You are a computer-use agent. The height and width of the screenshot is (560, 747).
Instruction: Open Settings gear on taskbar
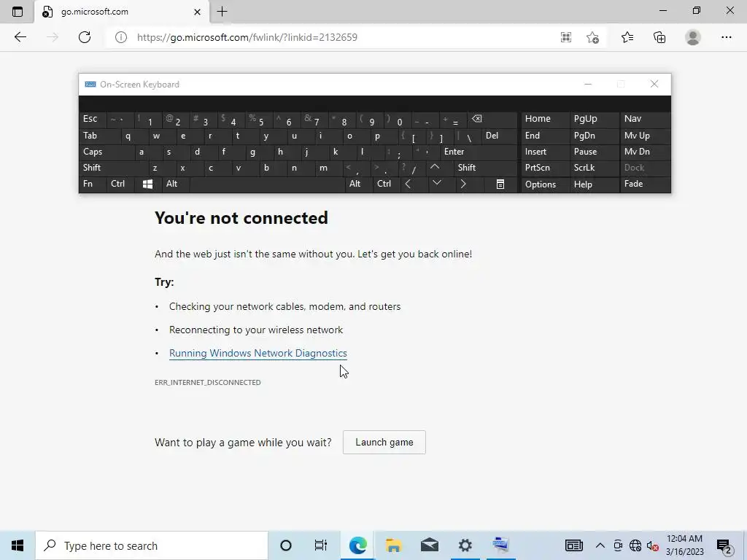pyautogui.click(x=465, y=545)
